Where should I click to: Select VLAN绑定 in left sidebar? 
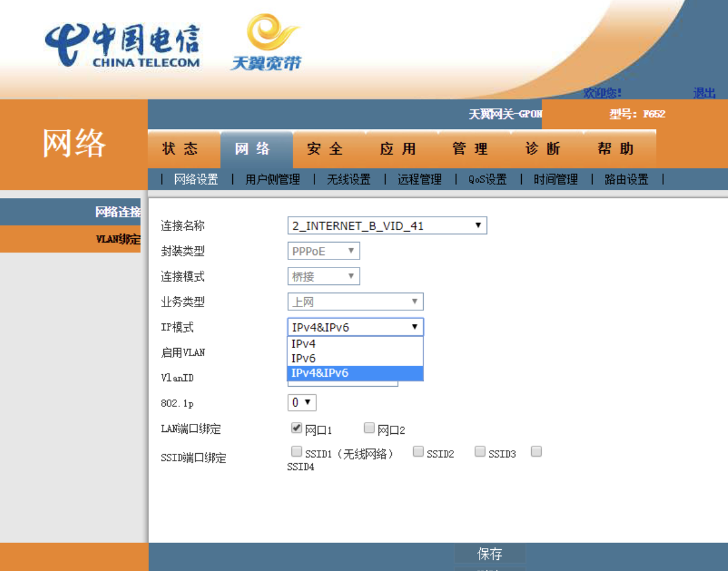click(70, 240)
